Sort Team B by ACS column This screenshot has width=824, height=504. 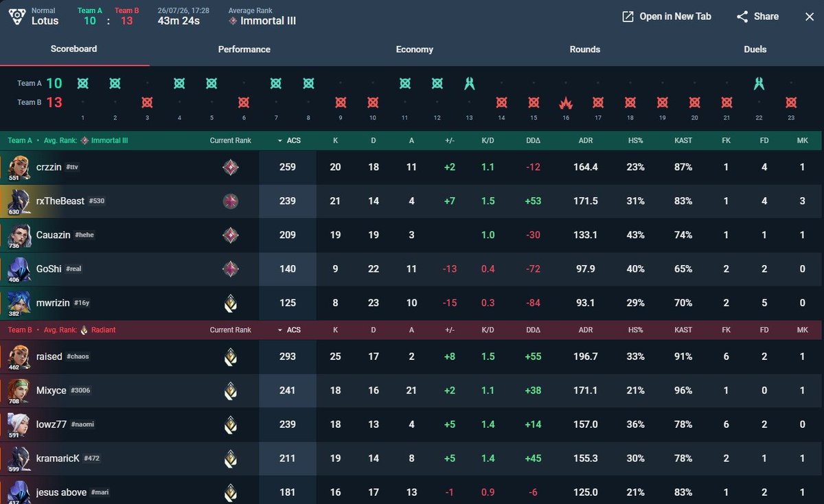pos(289,330)
